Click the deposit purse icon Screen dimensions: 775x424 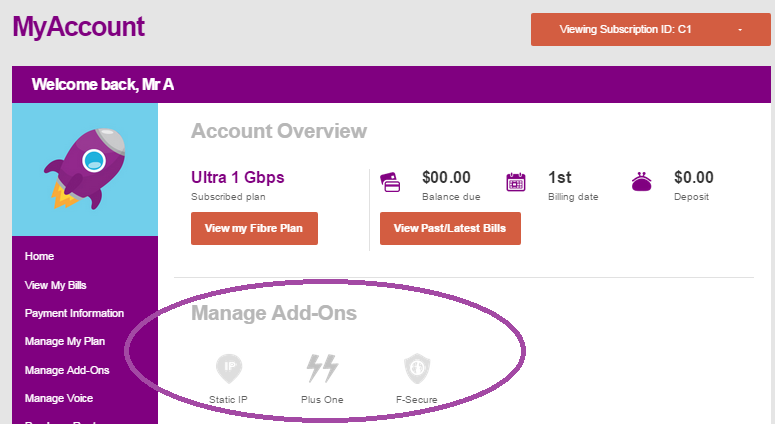pos(642,183)
